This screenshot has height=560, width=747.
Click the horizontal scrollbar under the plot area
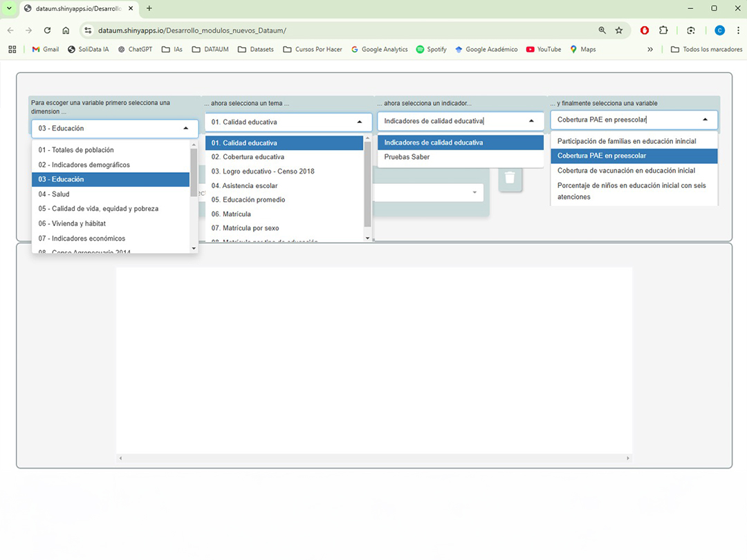[x=373, y=458]
